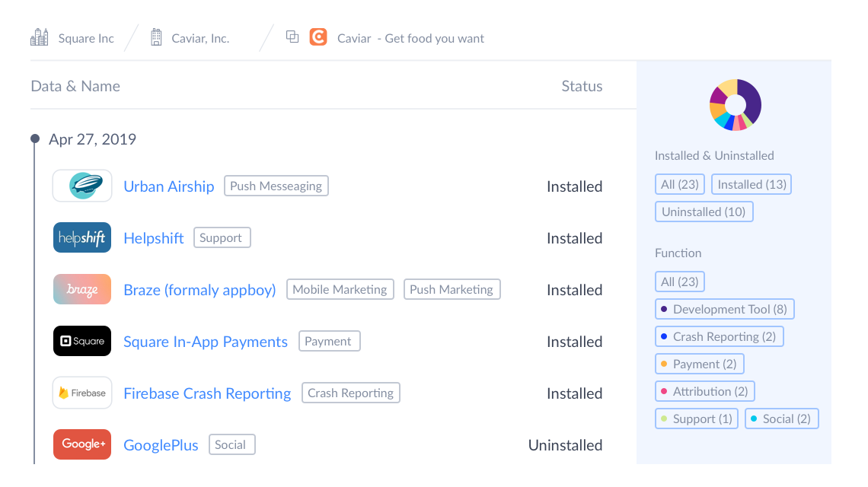This screenshot has height=487, width=868.
Task: Click the donut chart of functions
Action: 736,105
